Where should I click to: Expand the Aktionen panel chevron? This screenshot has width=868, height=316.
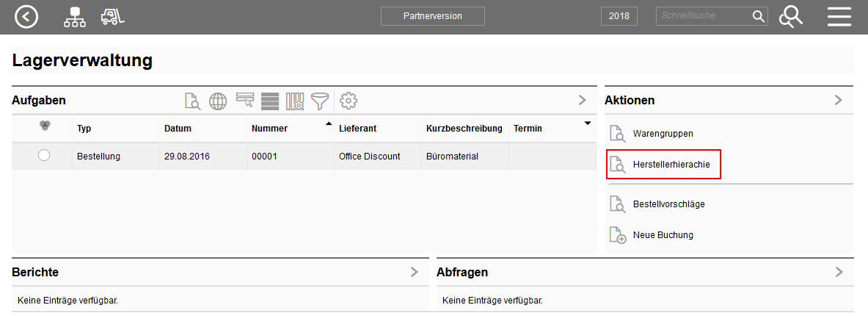(x=839, y=100)
